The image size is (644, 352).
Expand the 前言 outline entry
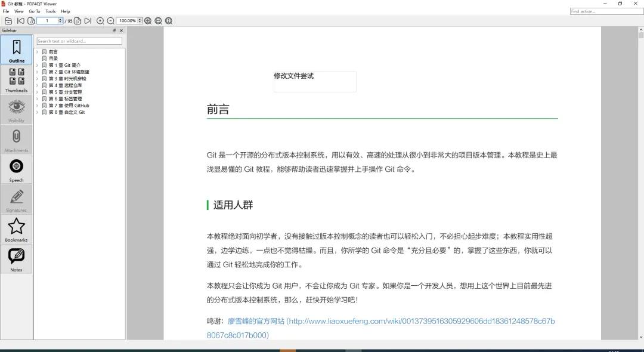[38, 51]
